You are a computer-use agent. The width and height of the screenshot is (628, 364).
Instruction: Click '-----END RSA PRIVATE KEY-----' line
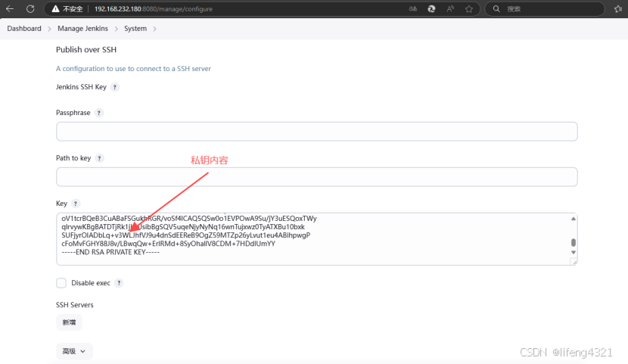[x=110, y=252]
